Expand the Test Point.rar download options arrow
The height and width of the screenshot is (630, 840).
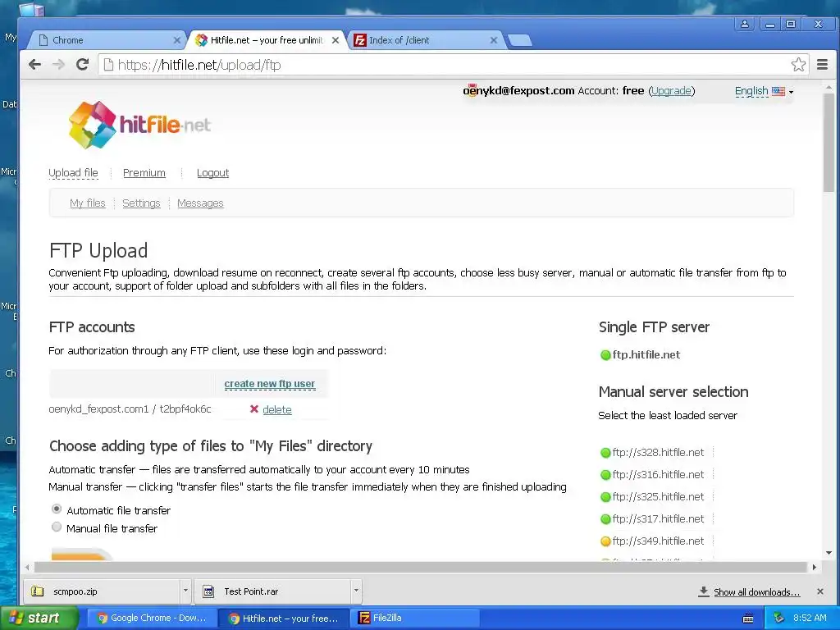356,591
